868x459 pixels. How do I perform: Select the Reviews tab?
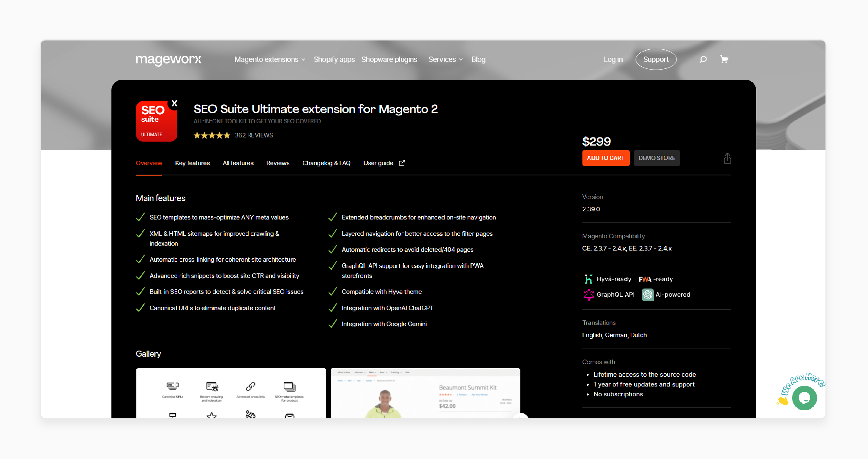(278, 163)
